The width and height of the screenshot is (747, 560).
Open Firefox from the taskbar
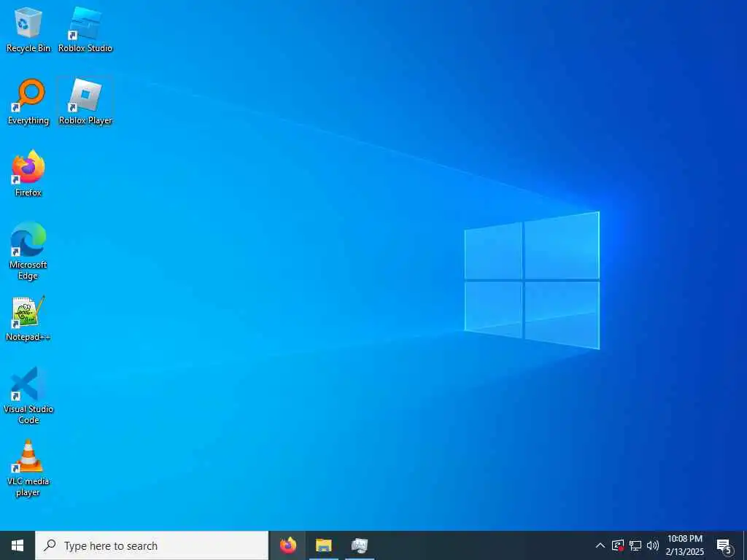pos(287,545)
